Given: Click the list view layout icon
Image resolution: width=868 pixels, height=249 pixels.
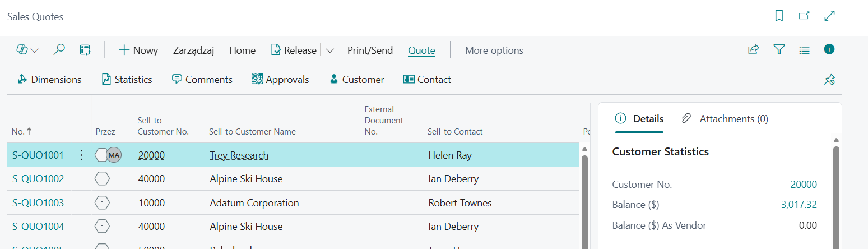Looking at the screenshot, I should point(804,50).
